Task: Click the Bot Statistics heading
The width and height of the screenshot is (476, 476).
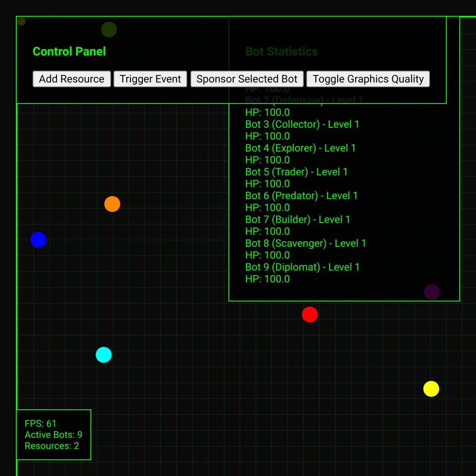Action: tap(282, 52)
